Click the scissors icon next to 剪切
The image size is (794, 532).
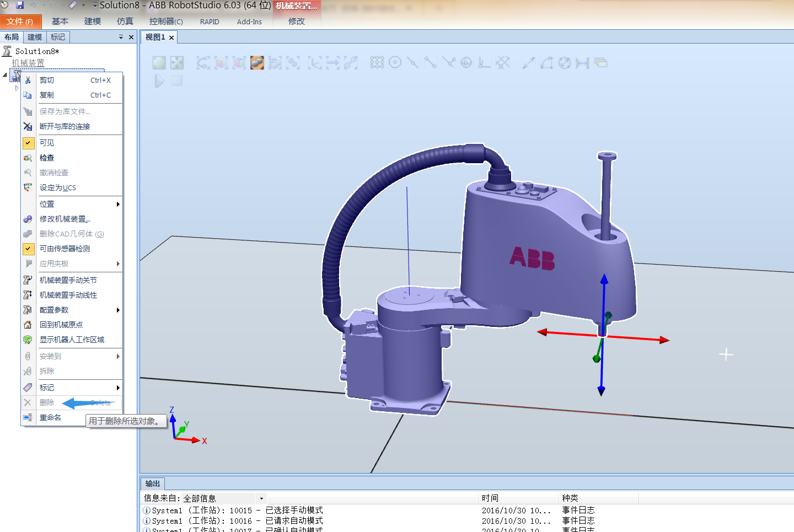click(x=28, y=80)
